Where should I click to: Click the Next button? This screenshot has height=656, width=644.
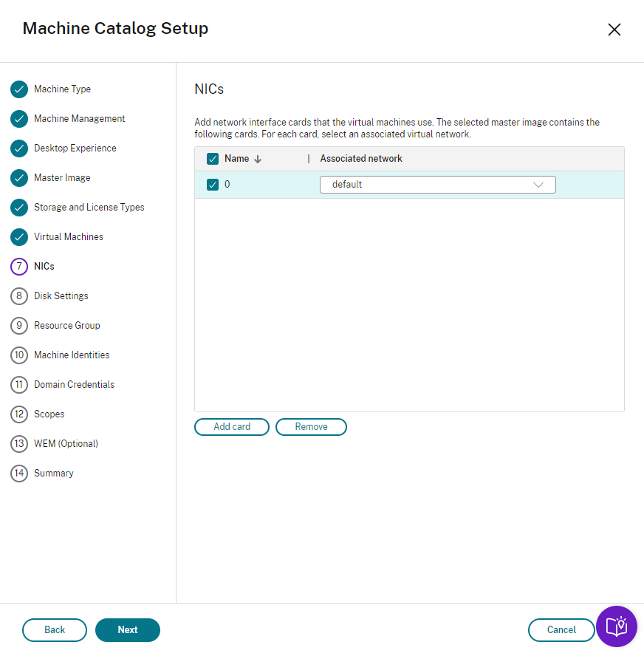(x=128, y=630)
